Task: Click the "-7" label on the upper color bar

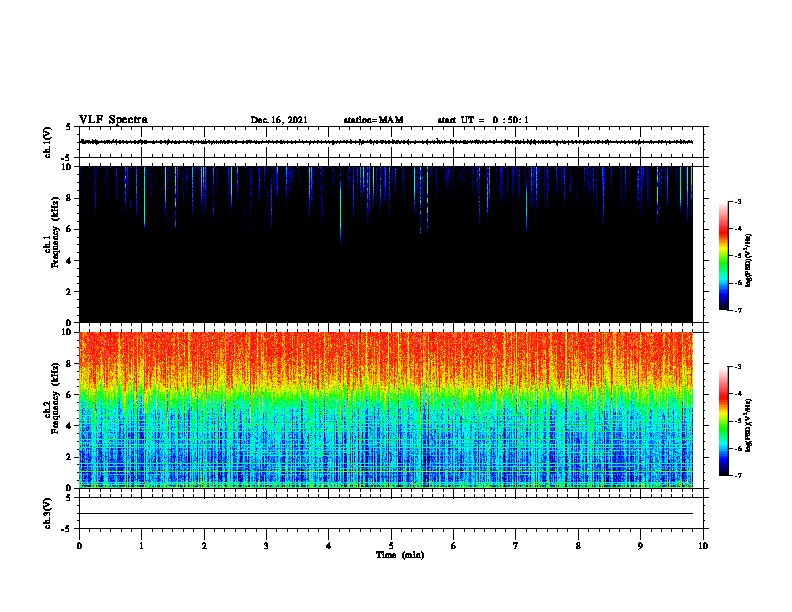Action: pos(738,310)
